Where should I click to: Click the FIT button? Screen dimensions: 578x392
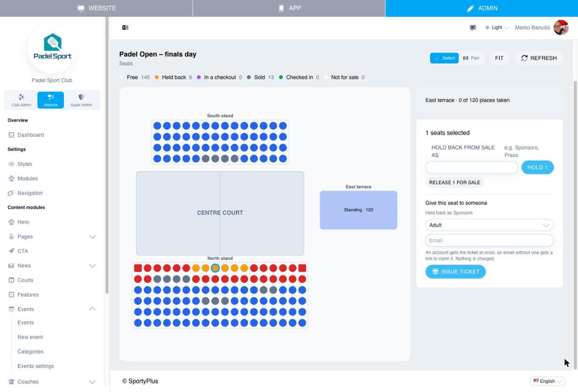(x=499, y=58)
